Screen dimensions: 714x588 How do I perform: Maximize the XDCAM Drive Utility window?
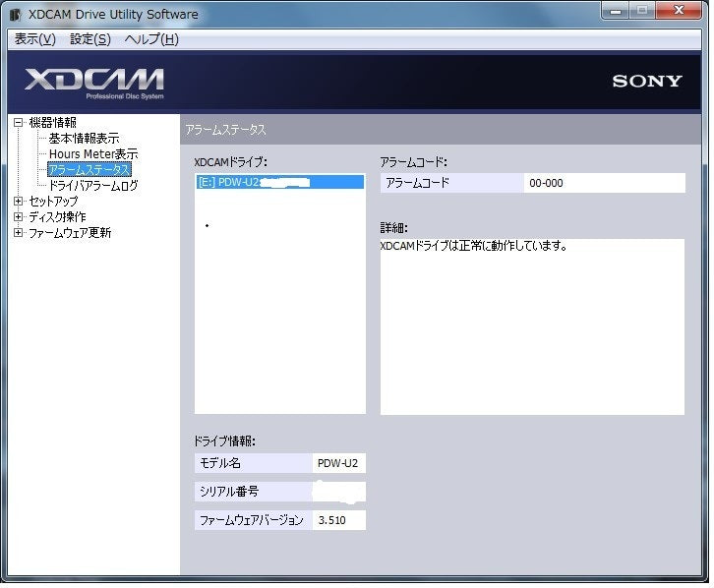pos(642,11)
